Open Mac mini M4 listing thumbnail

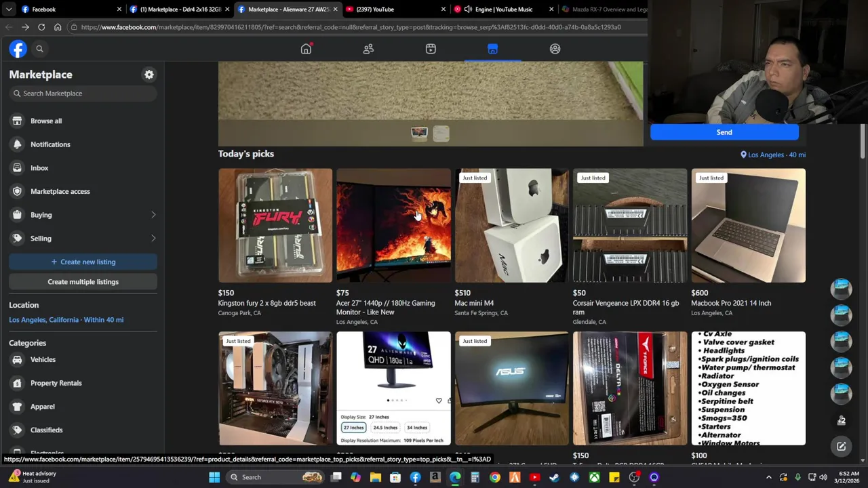point(512,226)
